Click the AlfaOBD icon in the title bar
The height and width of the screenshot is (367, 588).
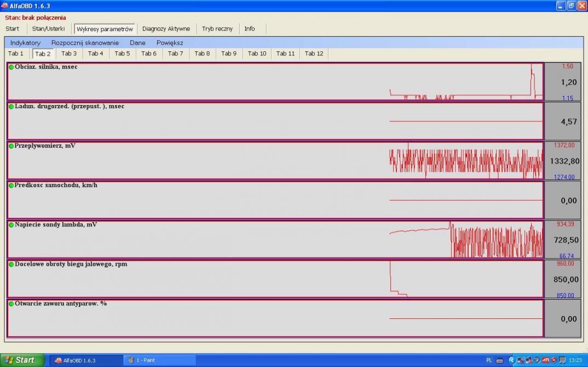click(5, 5)
